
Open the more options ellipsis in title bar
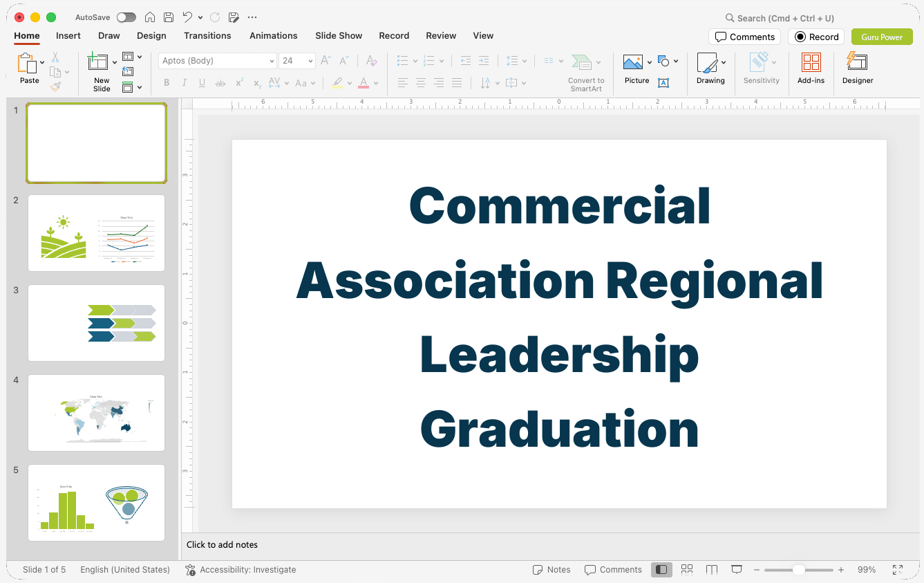(x=252, y=17)
